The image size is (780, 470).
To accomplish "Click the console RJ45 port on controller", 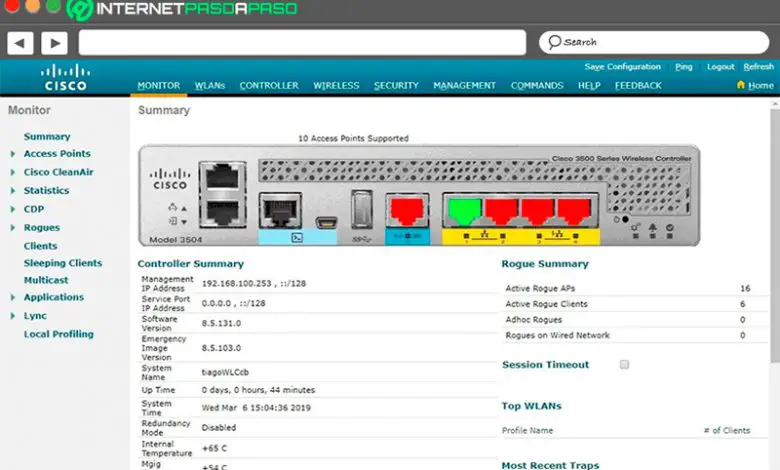I will coord(280,211).
